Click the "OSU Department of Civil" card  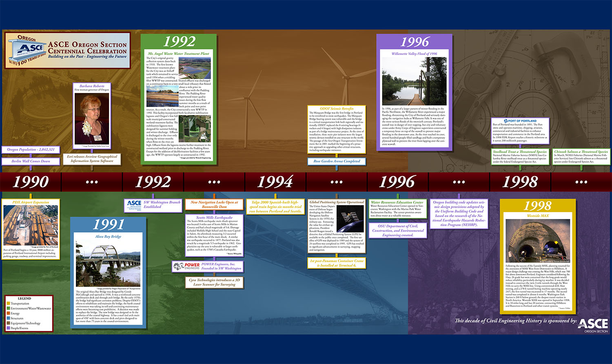[398, 231]
